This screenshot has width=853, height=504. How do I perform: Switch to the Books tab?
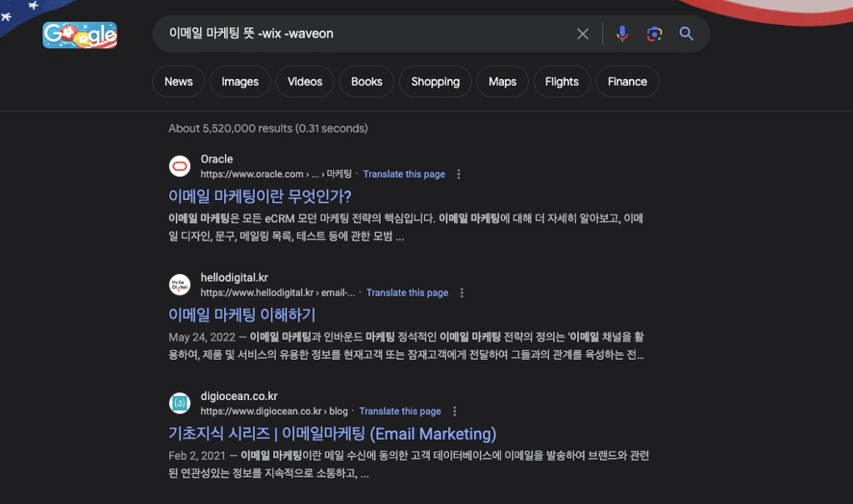pos(367,82)
